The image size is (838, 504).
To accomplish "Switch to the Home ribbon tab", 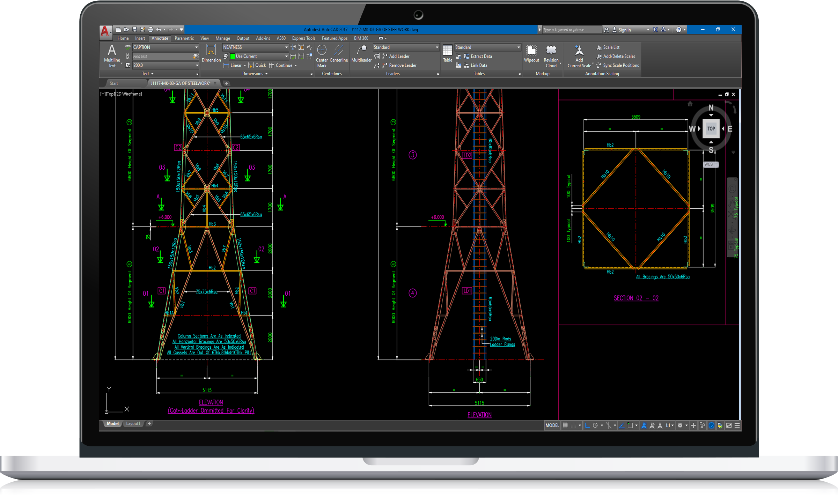I will click(x=123, y=38).
